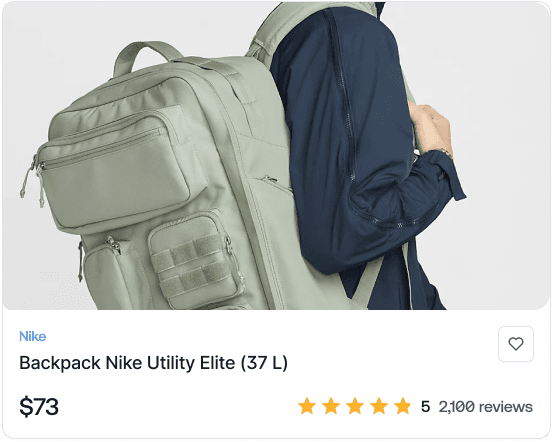553x442 pixels.
Task: Click the backpack's top carry handle in photo
Action: coord(146,56)
